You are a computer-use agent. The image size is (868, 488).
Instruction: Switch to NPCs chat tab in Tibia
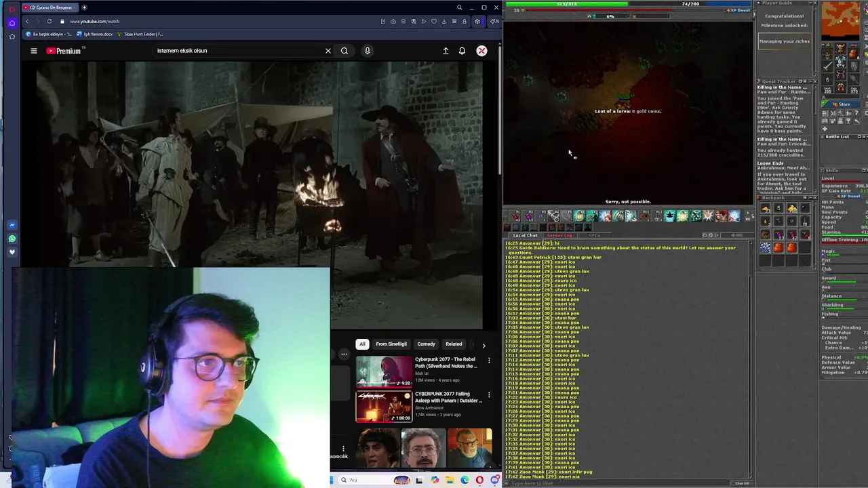[x=594, y=235]
